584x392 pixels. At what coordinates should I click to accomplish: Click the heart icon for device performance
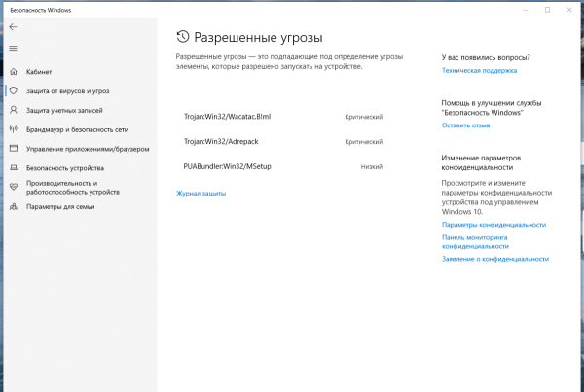[14, 187]
